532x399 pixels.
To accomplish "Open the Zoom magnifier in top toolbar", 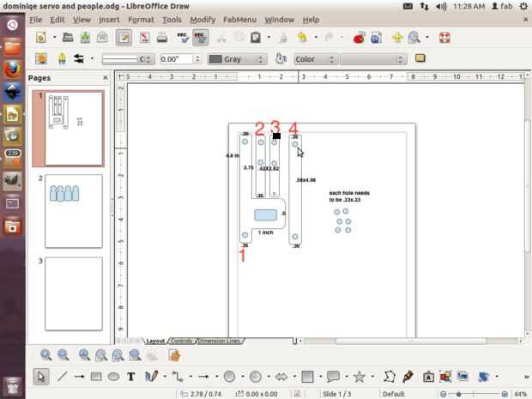I will (414, 37).
